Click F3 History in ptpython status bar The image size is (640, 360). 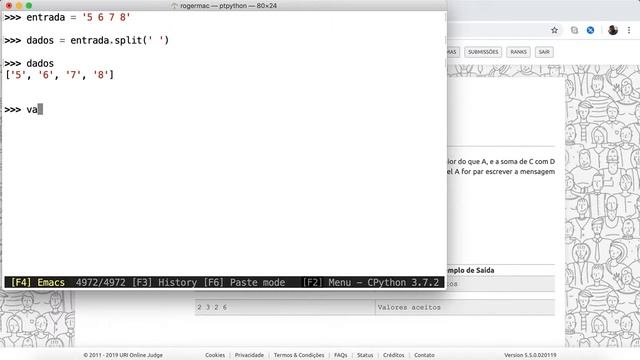(x=164, y=282)
